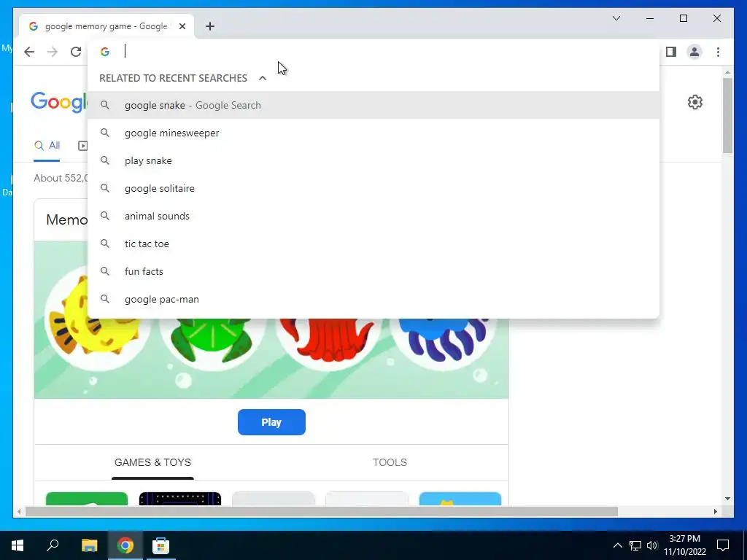This screenshot has height=560, width=747.
Task: Click the scroll down arrow
Action: 727,499
